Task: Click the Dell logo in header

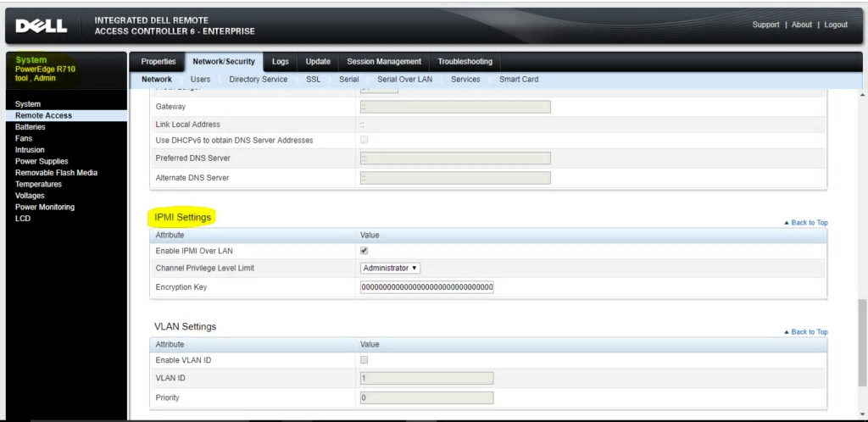Action: 41,26
